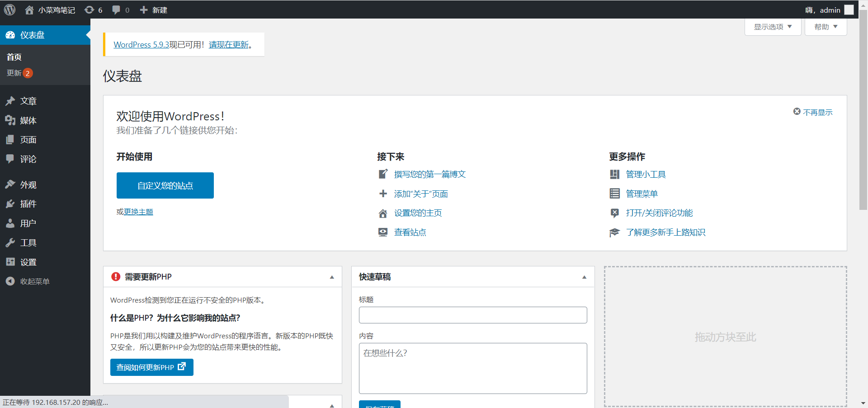
Task: Click the pencil icon beside 撰写您的第一篇博文
Action: coord(383,174)
